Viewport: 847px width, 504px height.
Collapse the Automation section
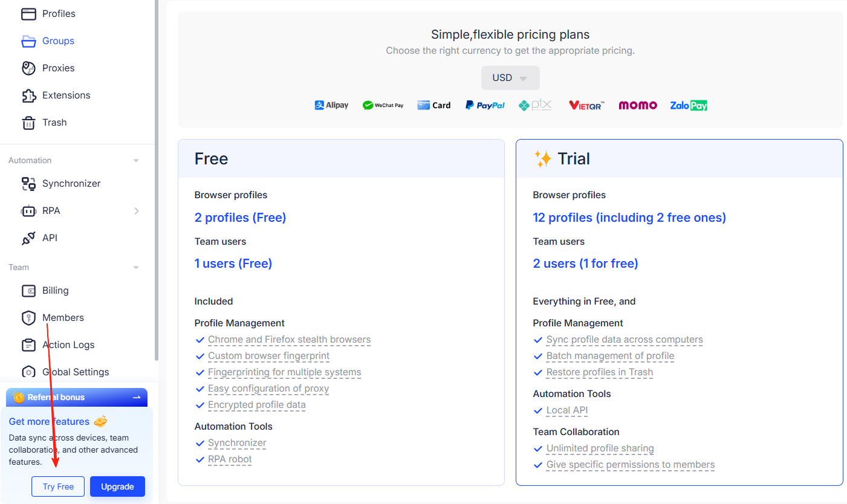click(x=136, y=161)
